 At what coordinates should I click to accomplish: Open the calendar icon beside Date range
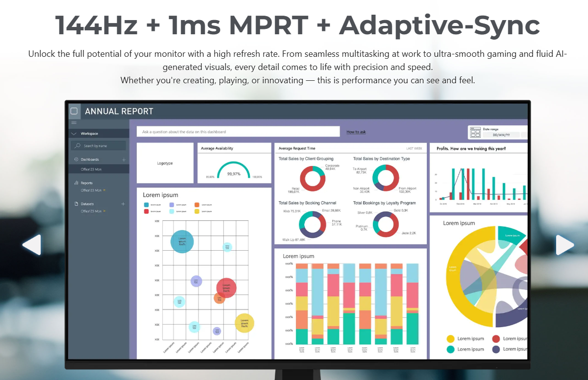(475, 132)
